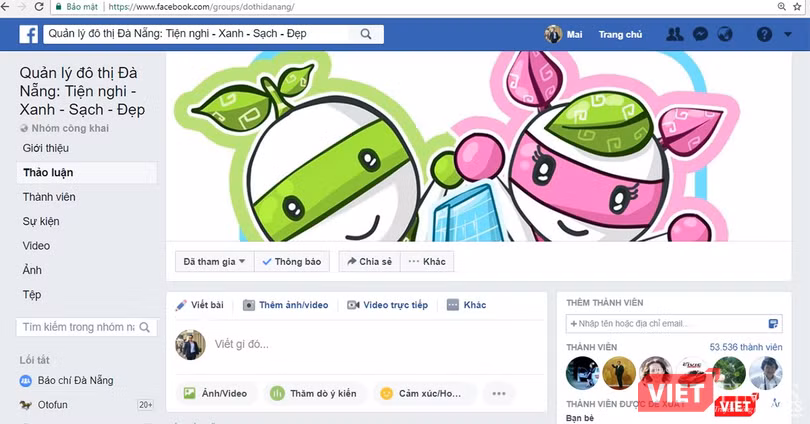Open the group title in sidebar
Viewport: 810px width, 424px height.
pyautogui.click(x=82, y=91)
